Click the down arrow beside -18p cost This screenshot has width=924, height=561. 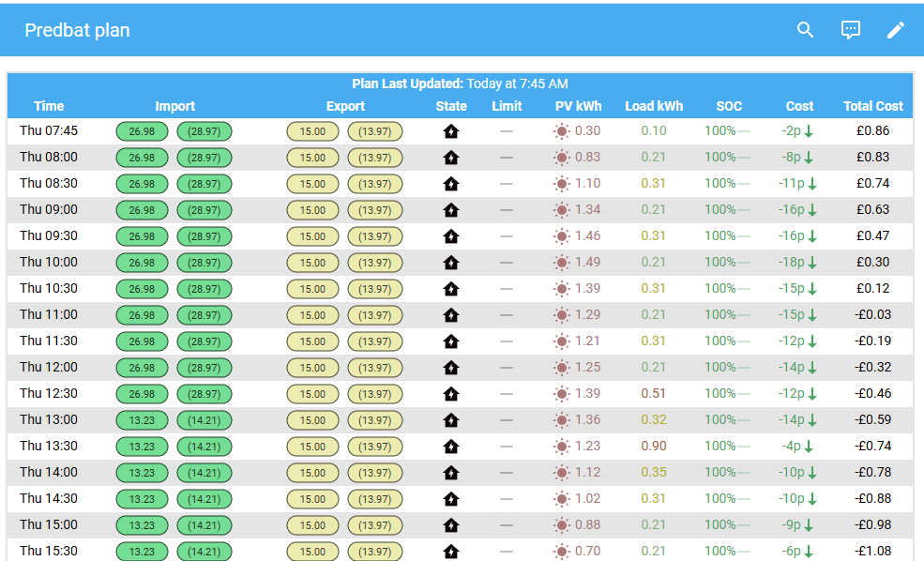point(812,263)
